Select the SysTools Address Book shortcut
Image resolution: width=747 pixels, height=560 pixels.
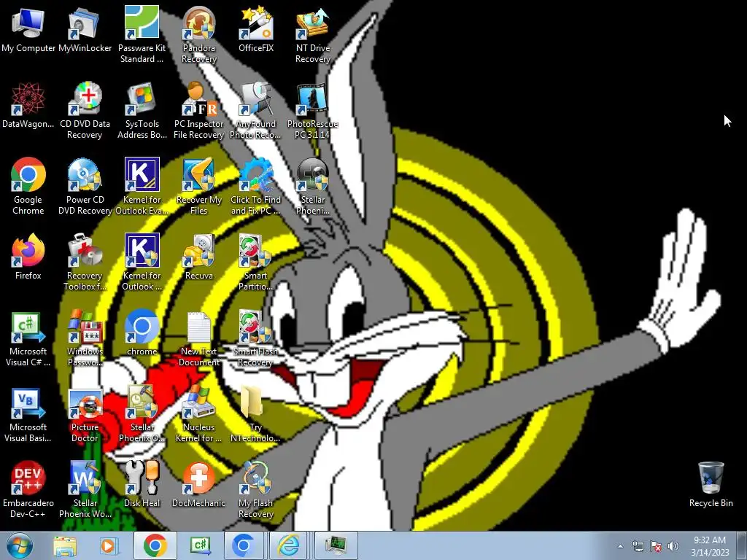pos(142,111)
